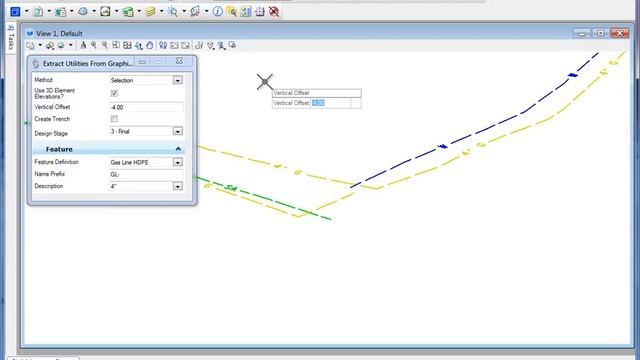Click the Zoom In magnifier icon
Image resolution: width=640 pixels, height=360 pixels.
tap(94, 45)
